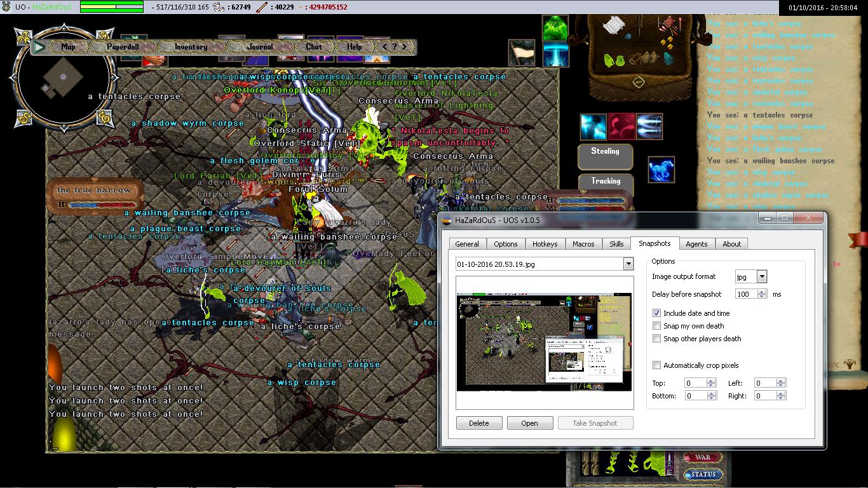Click the red ribbon on journal scroll

(x=859, y=239)
